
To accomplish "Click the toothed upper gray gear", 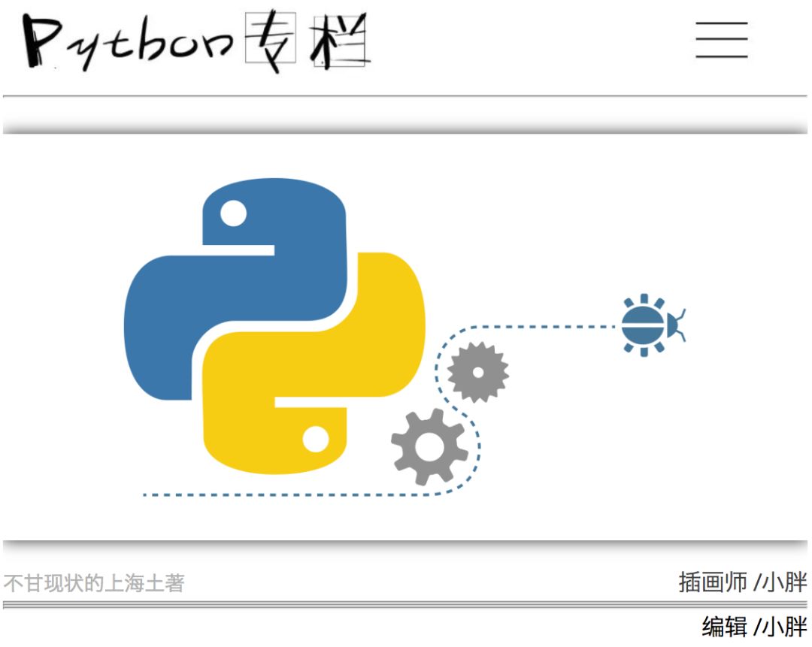I will pyautogui.click(x=478, y=372).
